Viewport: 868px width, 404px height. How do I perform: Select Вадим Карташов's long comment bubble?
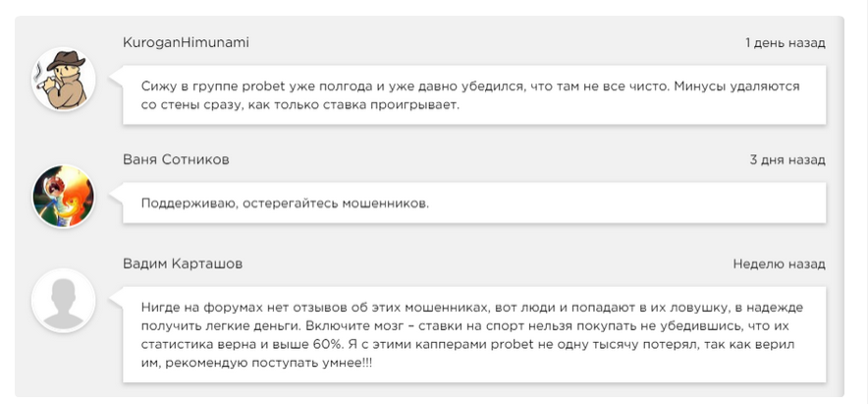pos(473,334)
